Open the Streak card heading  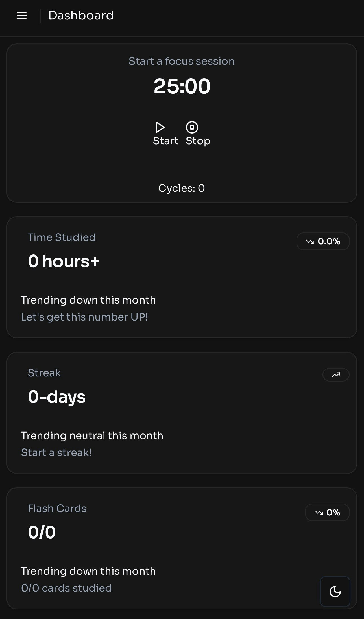point(44,373)
